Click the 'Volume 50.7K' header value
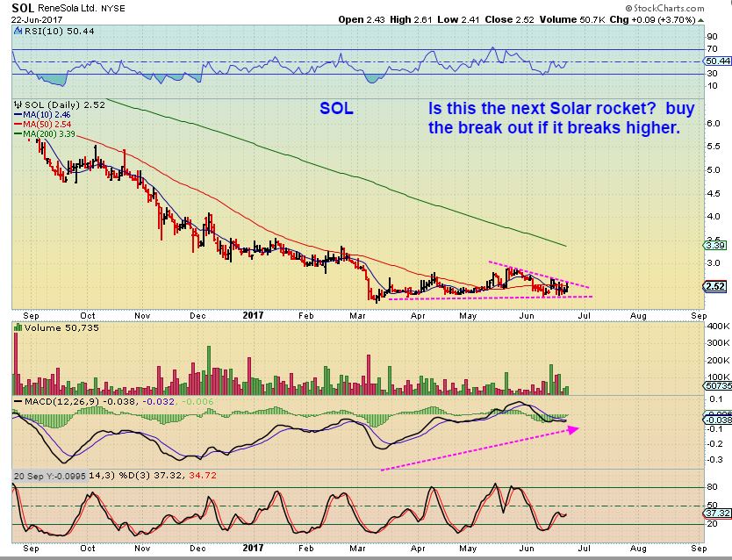 (572, 19)
